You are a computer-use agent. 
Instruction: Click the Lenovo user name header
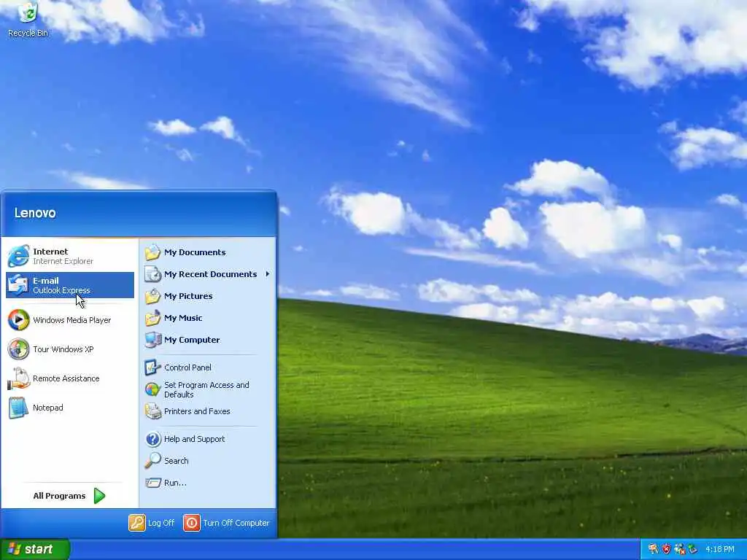35,213
